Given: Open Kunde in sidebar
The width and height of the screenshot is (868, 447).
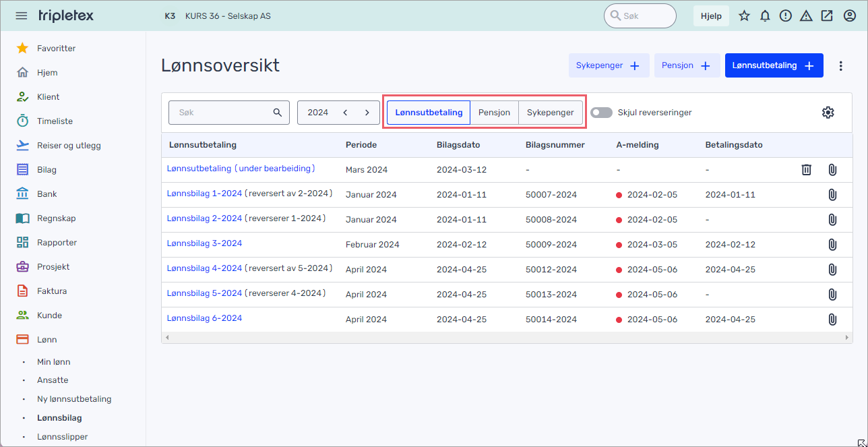Looking at the screenshot, I should (49, 316).
